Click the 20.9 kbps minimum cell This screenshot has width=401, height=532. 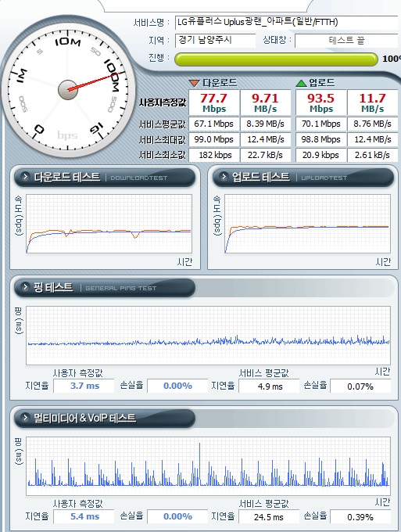tap(321, 155)
